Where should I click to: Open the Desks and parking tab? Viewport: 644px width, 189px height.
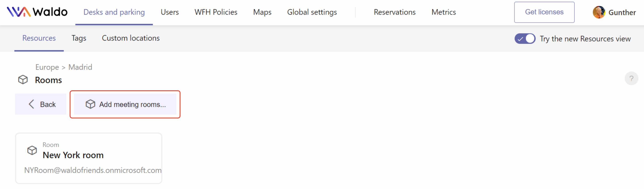click(x=114, y=12)
